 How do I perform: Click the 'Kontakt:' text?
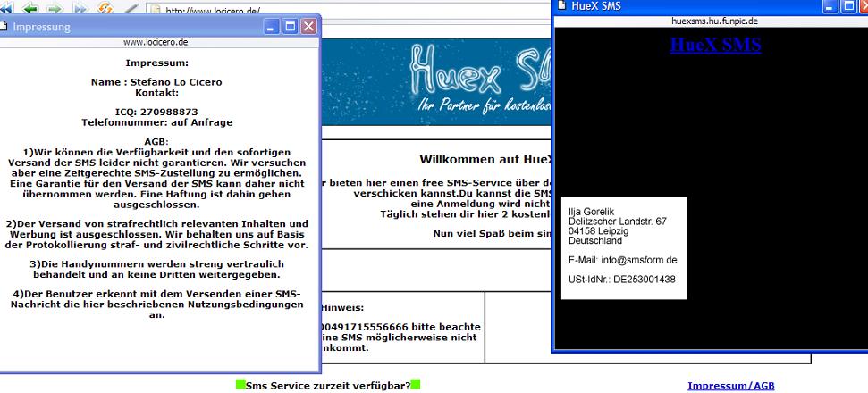pos(156,92)
